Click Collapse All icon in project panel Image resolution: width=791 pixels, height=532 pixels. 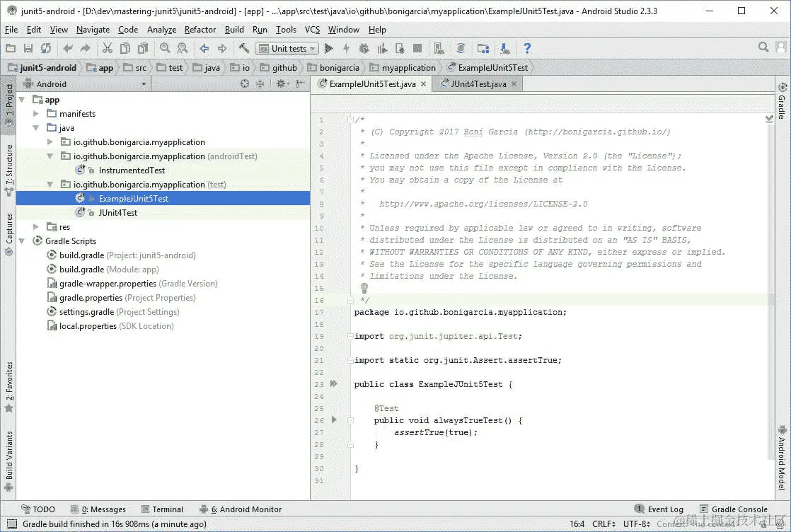pos(260,83)
